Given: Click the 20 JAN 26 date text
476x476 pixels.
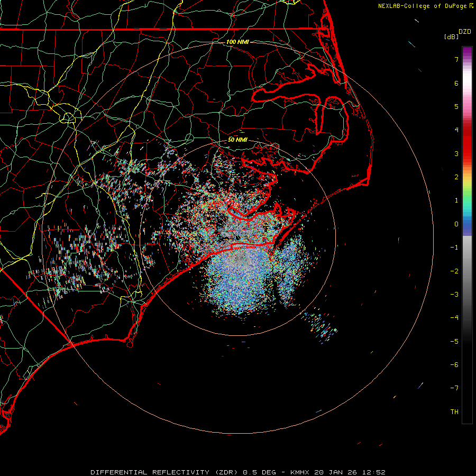Looking at the screenshot, I should [x=335, y=472].
